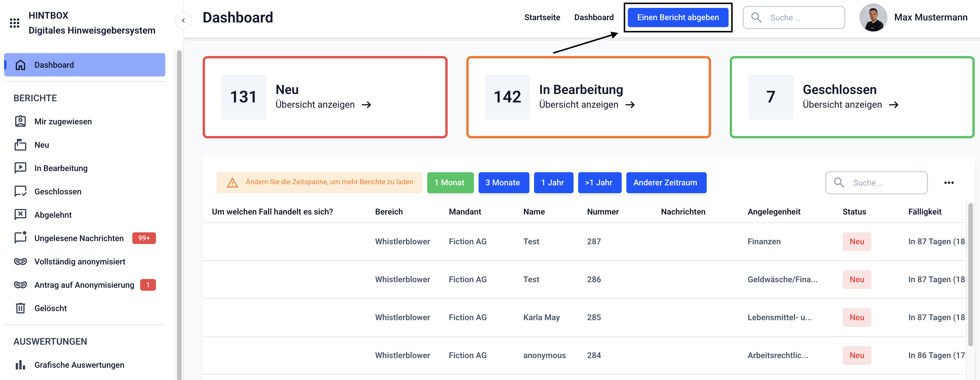Select the 1 Monat time filter

450,183
